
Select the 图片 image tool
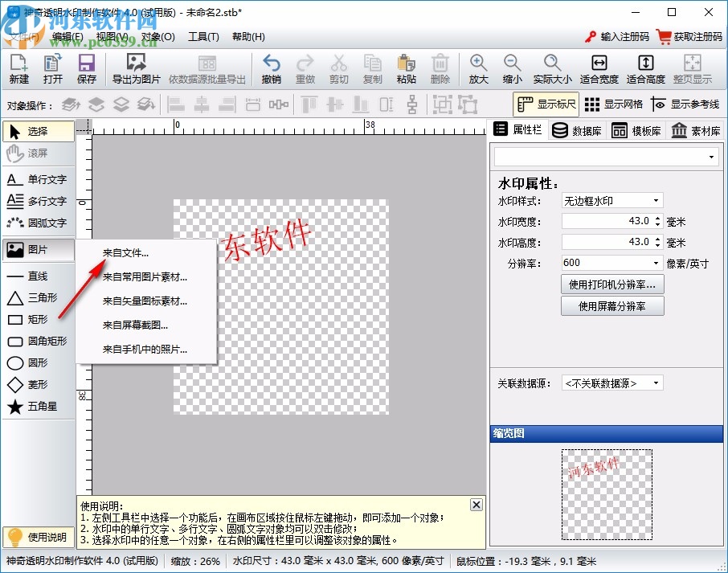[x=38, y=250]
